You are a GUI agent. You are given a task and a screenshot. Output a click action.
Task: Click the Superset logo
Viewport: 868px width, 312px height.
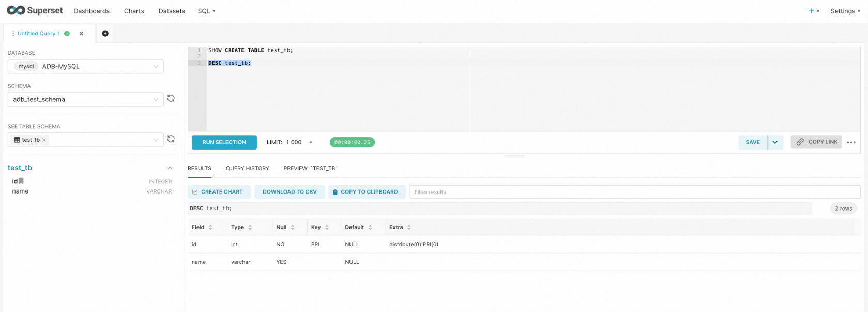[x=35, y=10]
